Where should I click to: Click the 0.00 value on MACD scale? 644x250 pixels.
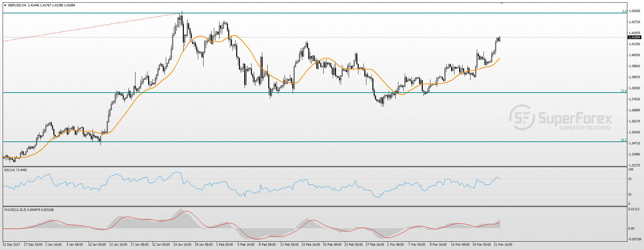pos(631,229)
